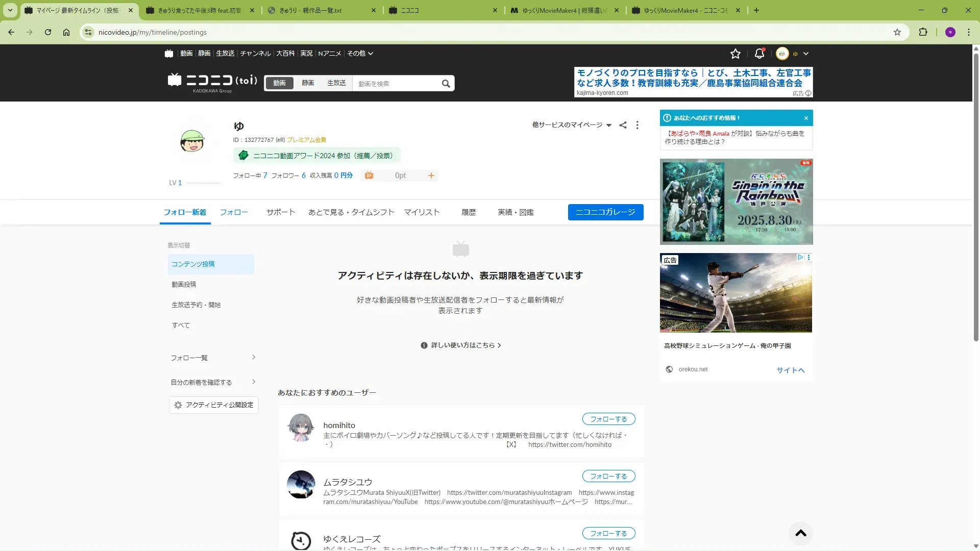Click the plus icon to add points
This screenshot has width=980, height=551.
coord(431,176)
